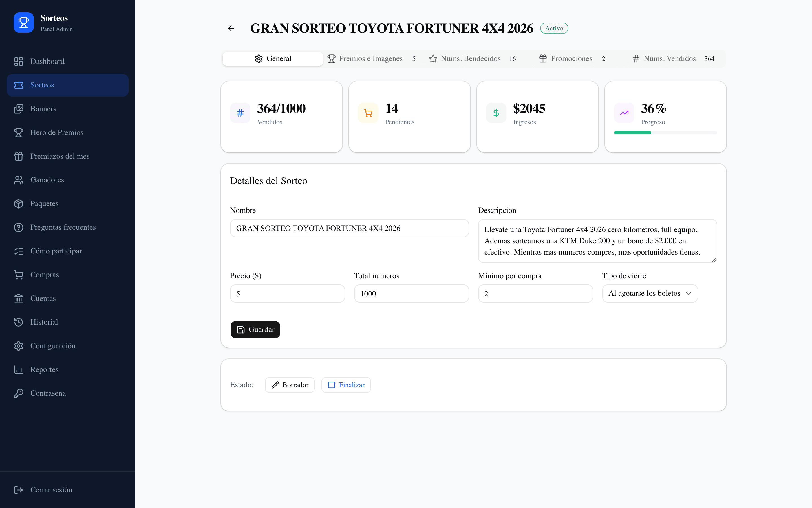Image resolution: width=812 pixels, height=508 pixels.
Task: Click the Compras cart icon in sidebar
Action: (x=18, y=275)
